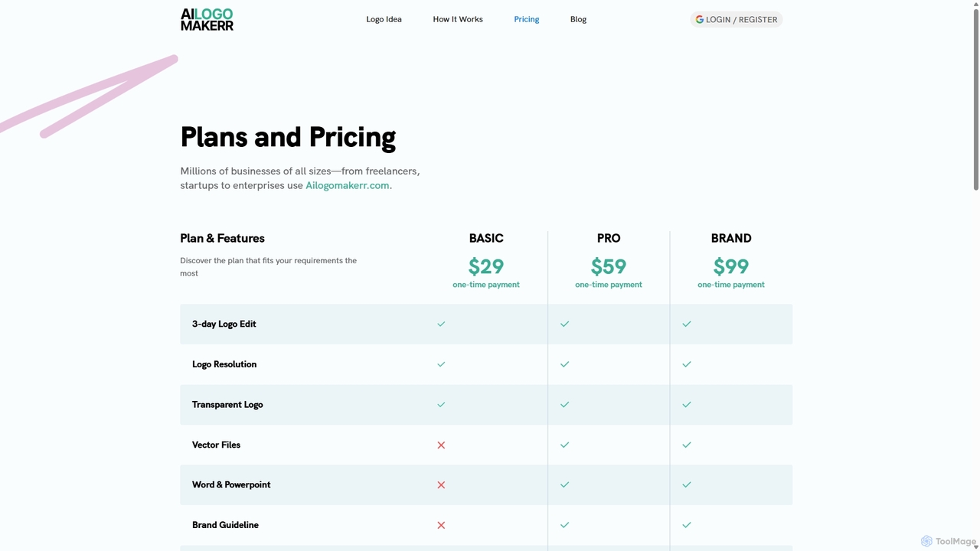Click PRO checkmark for Vector Files

coord(564,445)
